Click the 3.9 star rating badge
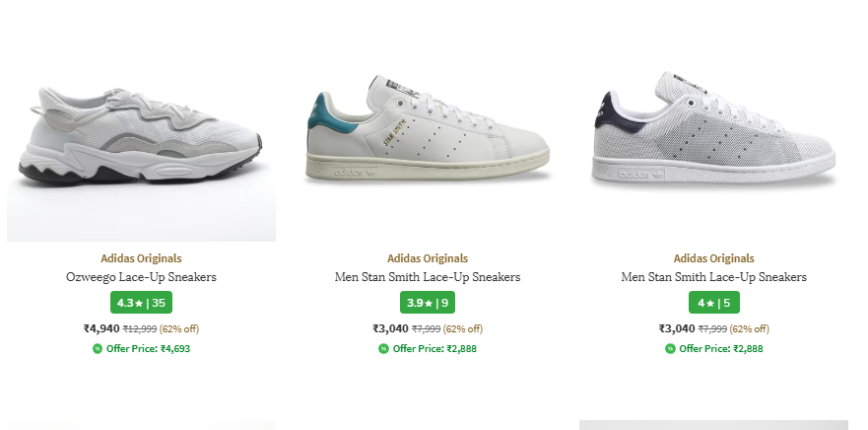 [428, 303]
